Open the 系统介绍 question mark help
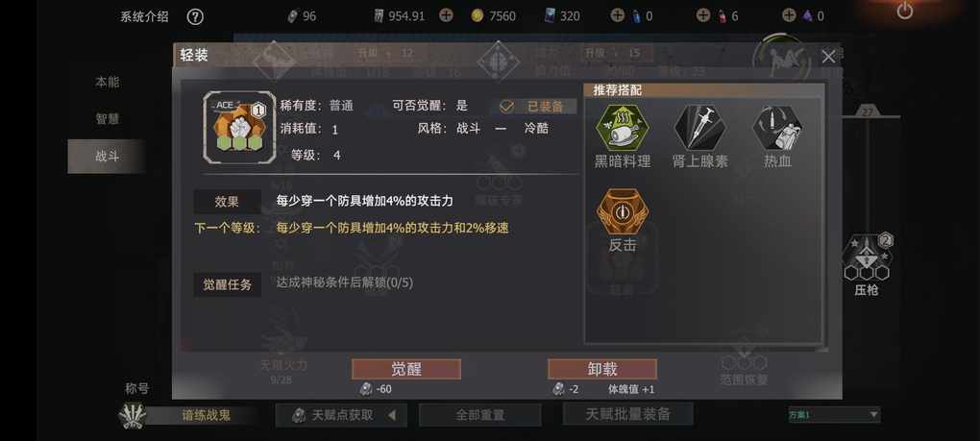Image resolution: width=980 pixels, height=441 pixels. point(195,16)
